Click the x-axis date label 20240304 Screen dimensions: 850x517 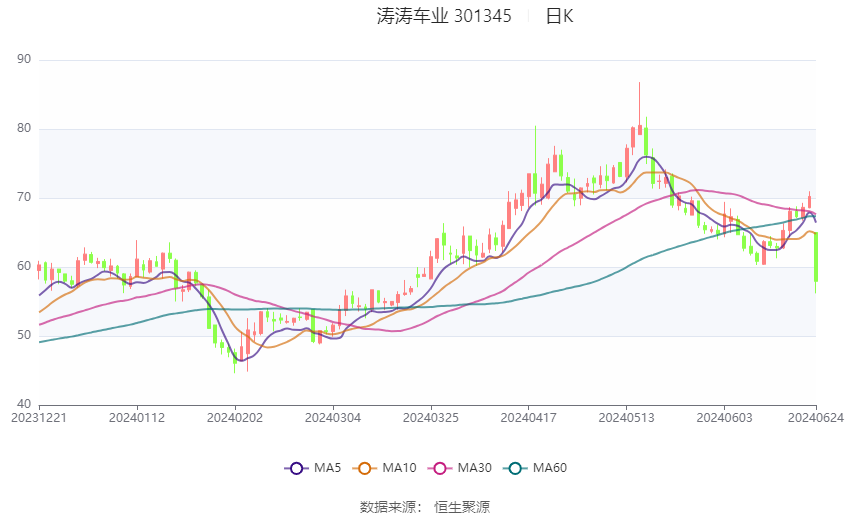pyautogui.click(x=333, y=418)
